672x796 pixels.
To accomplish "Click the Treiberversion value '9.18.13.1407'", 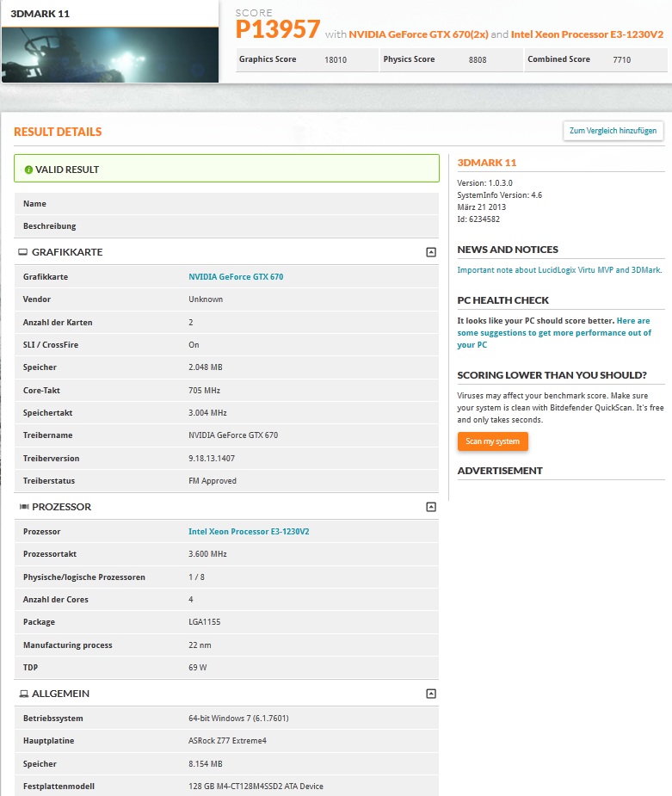I will (x=212, y=459).
